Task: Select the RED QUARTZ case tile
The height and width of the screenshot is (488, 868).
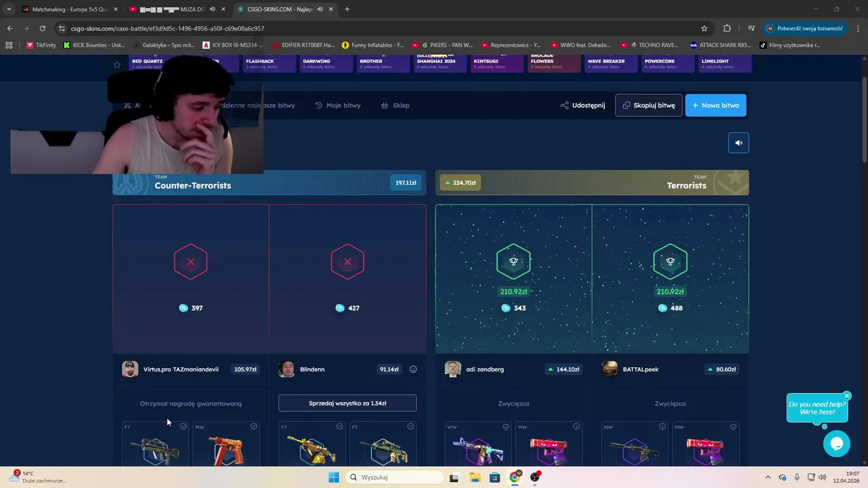Action: click(155, 63)
